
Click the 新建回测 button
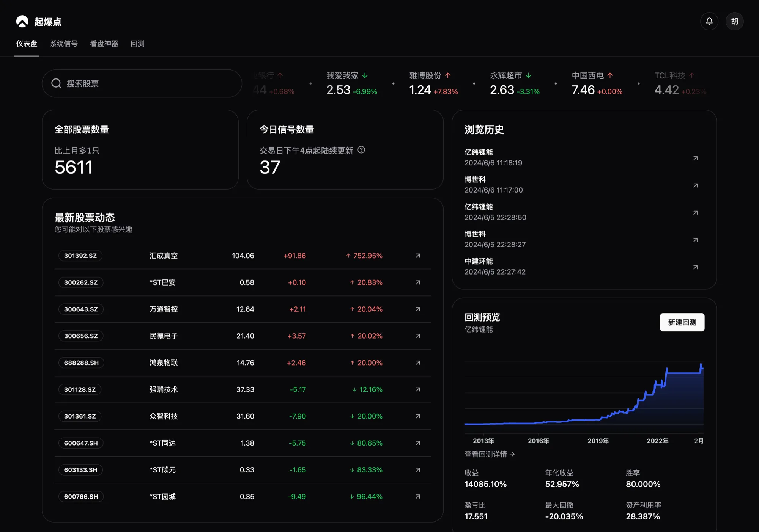682,322
